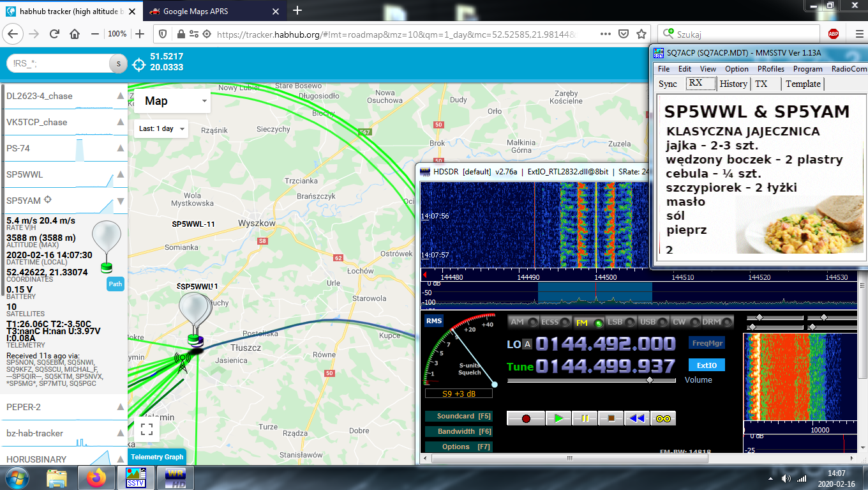Bookmark this page with star icon
The width and height of the screenshot is (868, 490).
coord(641,34)
